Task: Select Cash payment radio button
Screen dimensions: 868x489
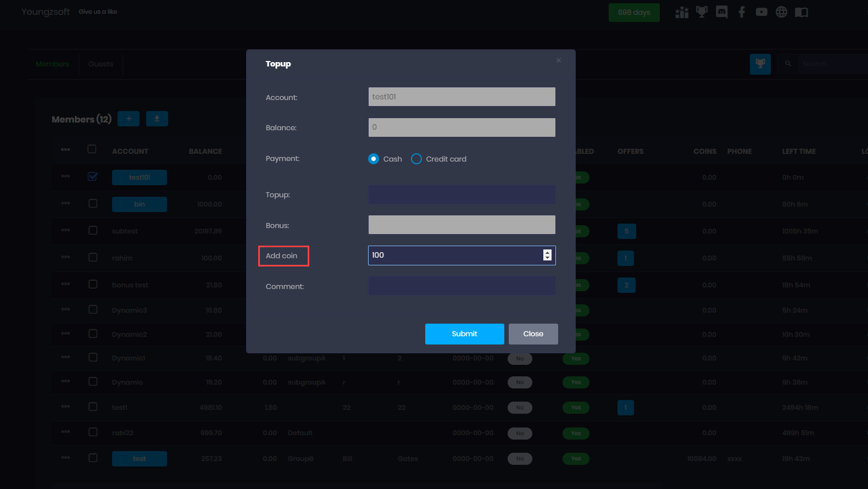Action: [x=374, y=159]
